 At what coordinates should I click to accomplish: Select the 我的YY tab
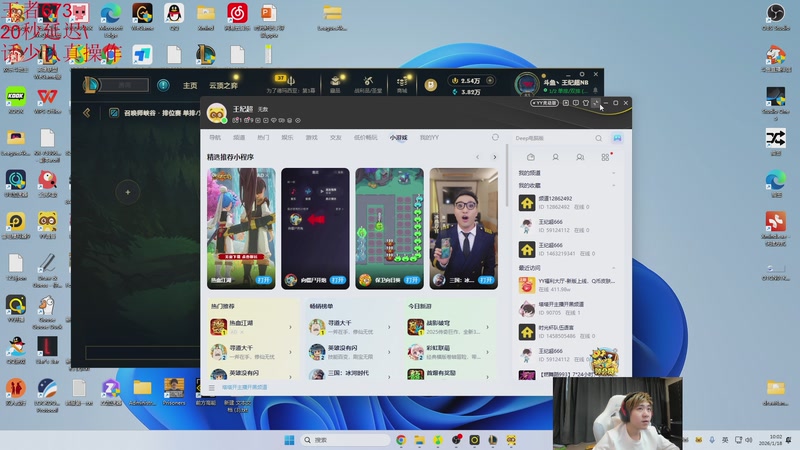click(429, 138)
